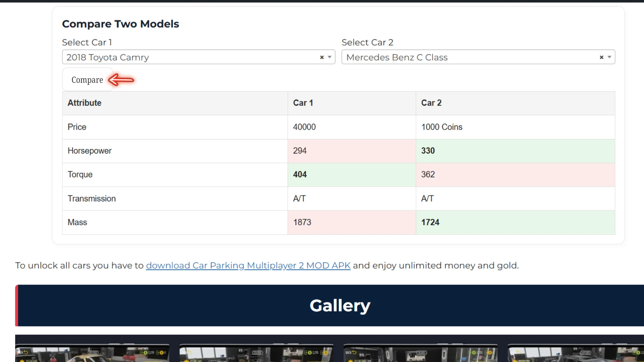The width and height of the screenshot is (644, 362).
Task: Click the Compare Two Models heading
Action: click(120, 24)
